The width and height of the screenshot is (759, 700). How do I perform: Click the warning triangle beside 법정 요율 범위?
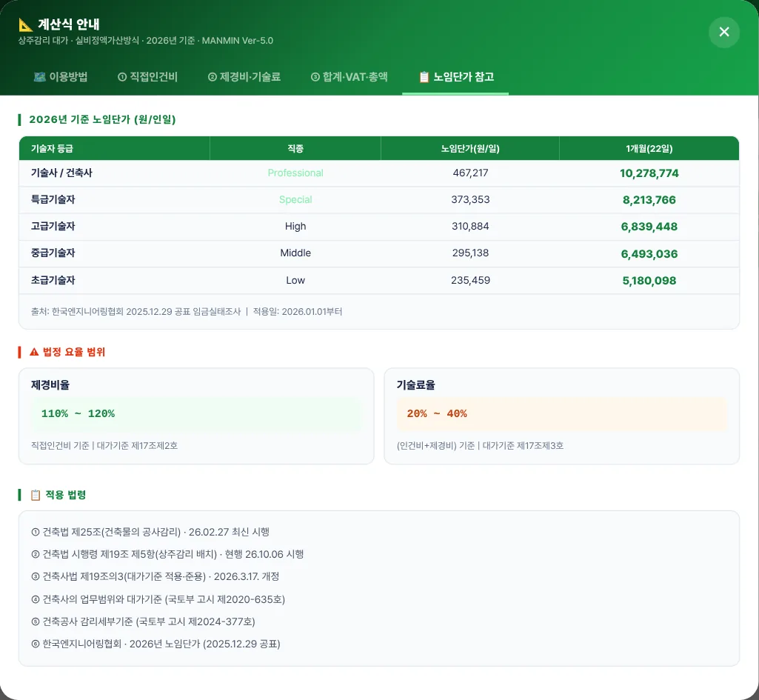tap(34, 352)
